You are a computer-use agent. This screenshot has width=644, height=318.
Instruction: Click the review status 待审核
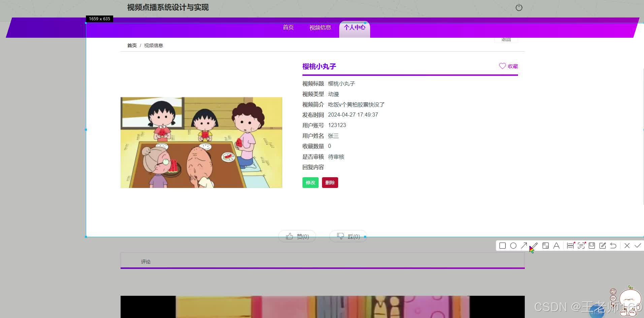(336, 157)
